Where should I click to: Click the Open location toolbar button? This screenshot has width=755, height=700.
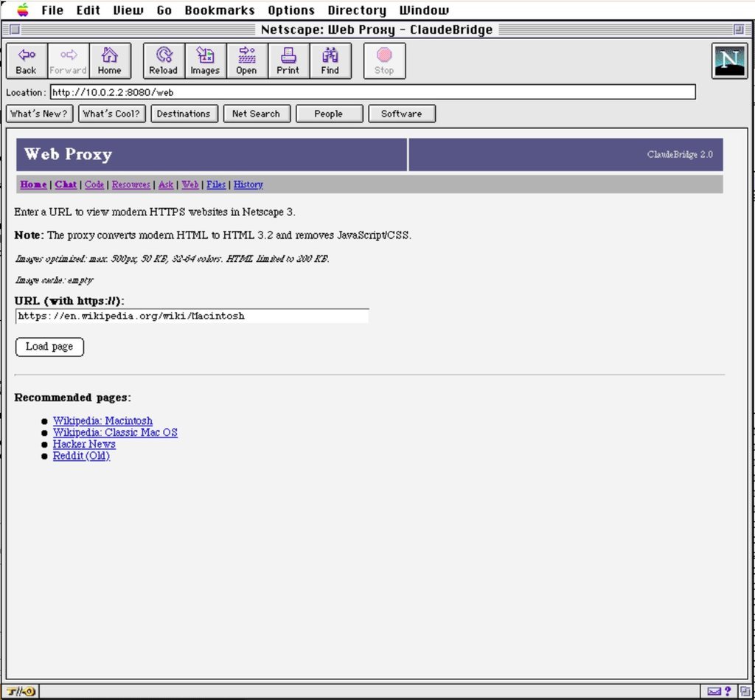pos(246,60)
